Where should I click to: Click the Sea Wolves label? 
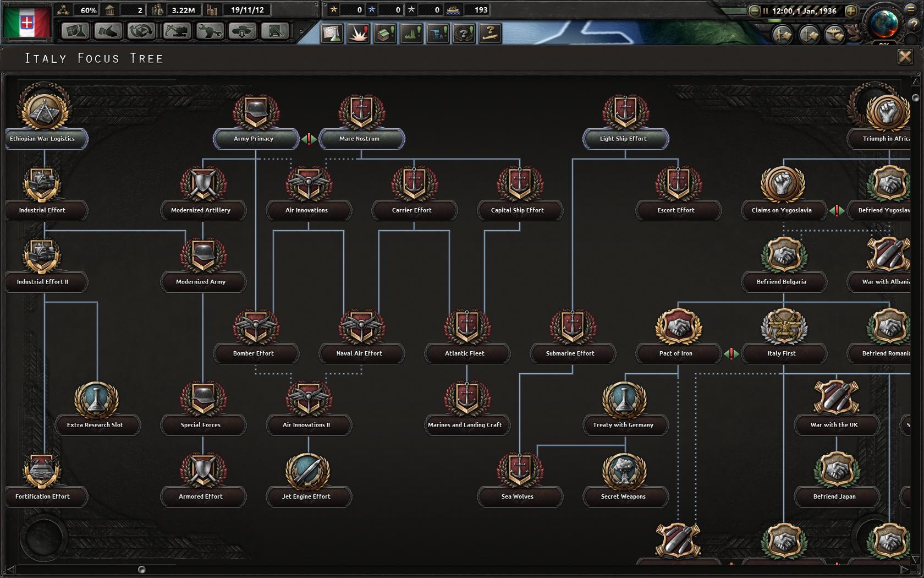[x=518, y=497]
